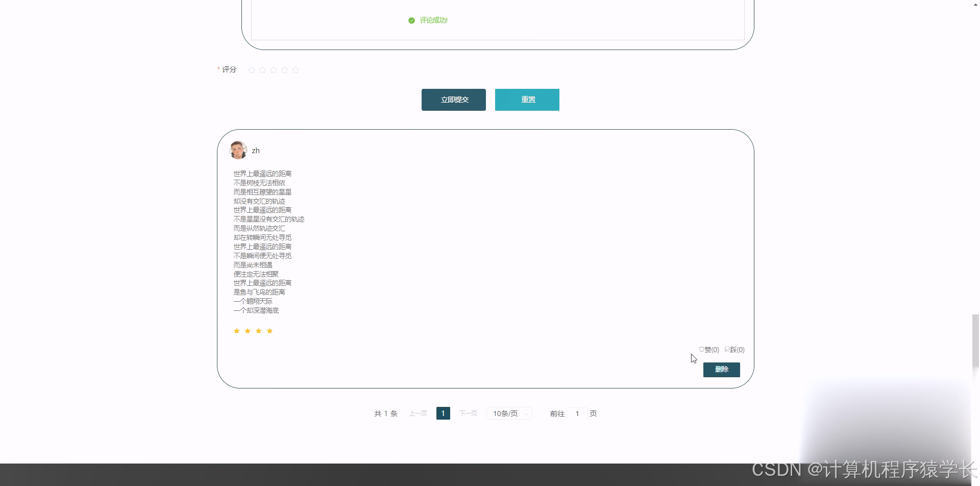The image size is (980, 486).
Task: Select the second rating star
Action: 262,70
